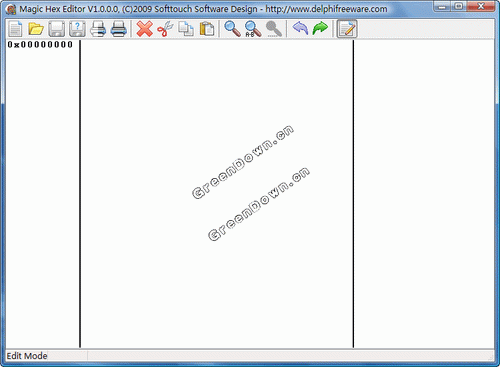Open print preview with first printer icon
500x367 pixels.
tap(98, 29)
